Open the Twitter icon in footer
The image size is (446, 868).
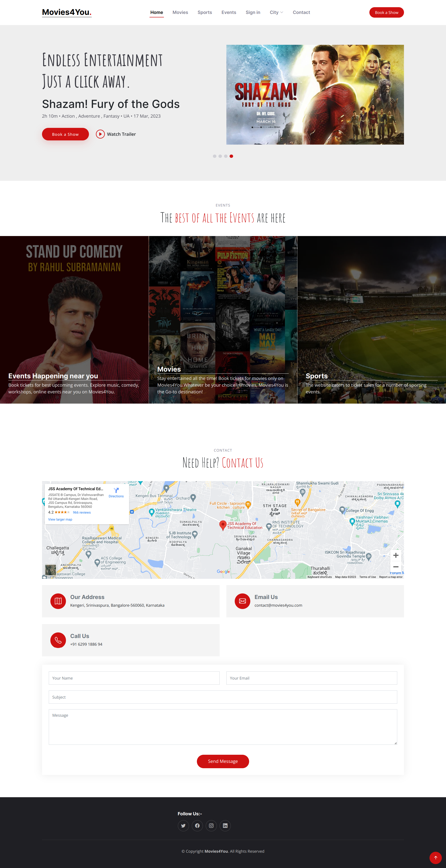coord(183,826)
